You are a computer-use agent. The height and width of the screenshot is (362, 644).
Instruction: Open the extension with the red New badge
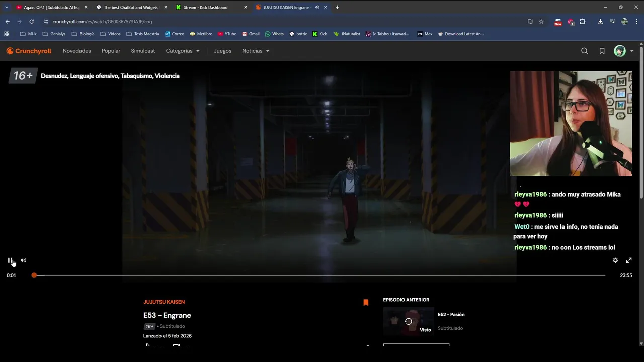click(558, 22)
